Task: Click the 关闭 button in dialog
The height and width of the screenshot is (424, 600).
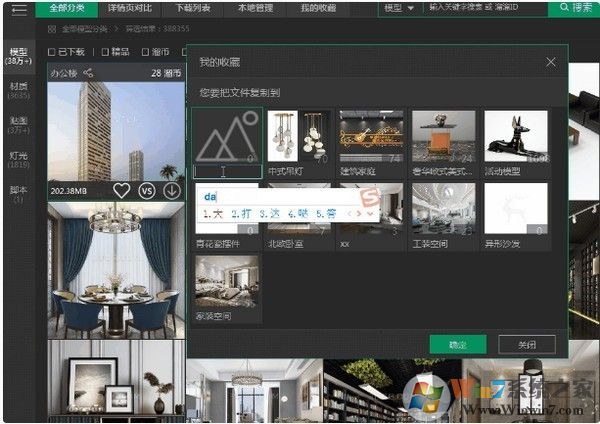Action: (526, 344)
